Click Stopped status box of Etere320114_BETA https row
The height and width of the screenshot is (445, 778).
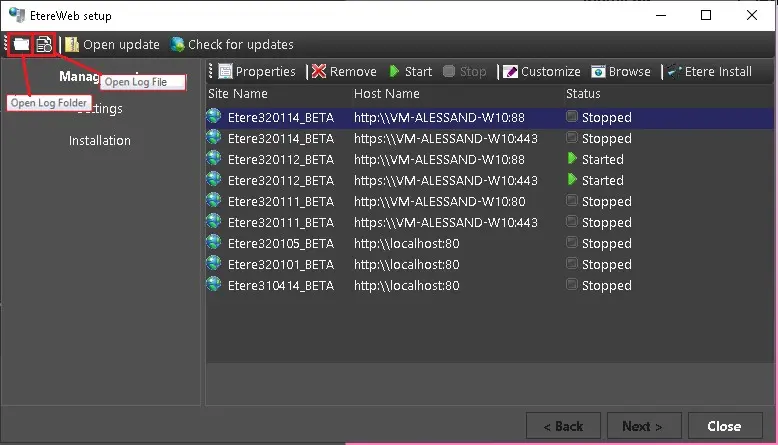point(572,137)
